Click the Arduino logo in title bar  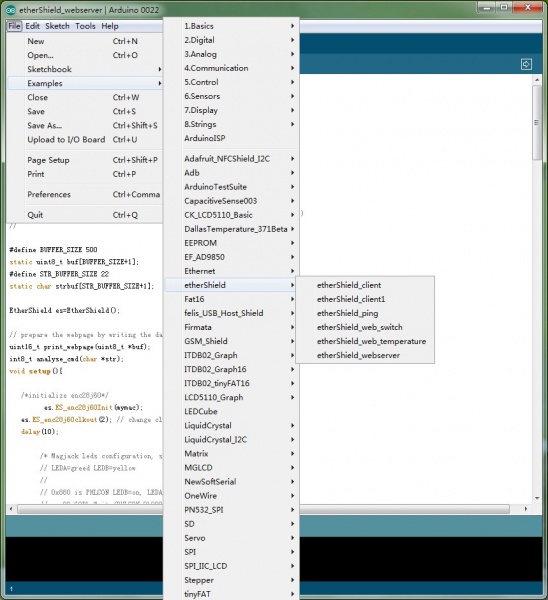point(11,10)
